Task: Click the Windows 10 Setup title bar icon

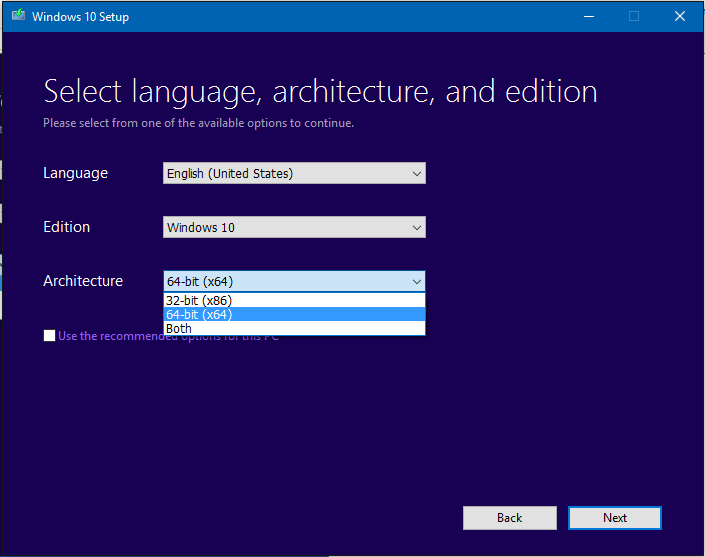Action: (x=18, y=16)
